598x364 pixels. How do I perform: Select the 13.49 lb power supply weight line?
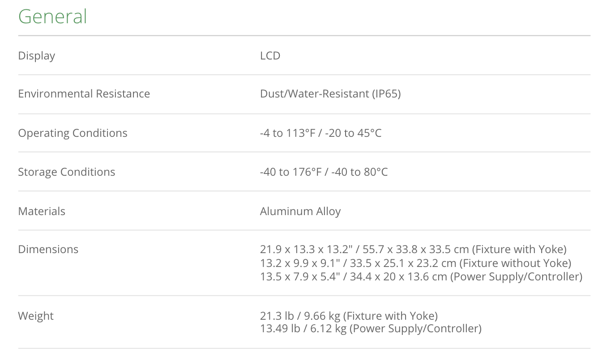(371, 329)
